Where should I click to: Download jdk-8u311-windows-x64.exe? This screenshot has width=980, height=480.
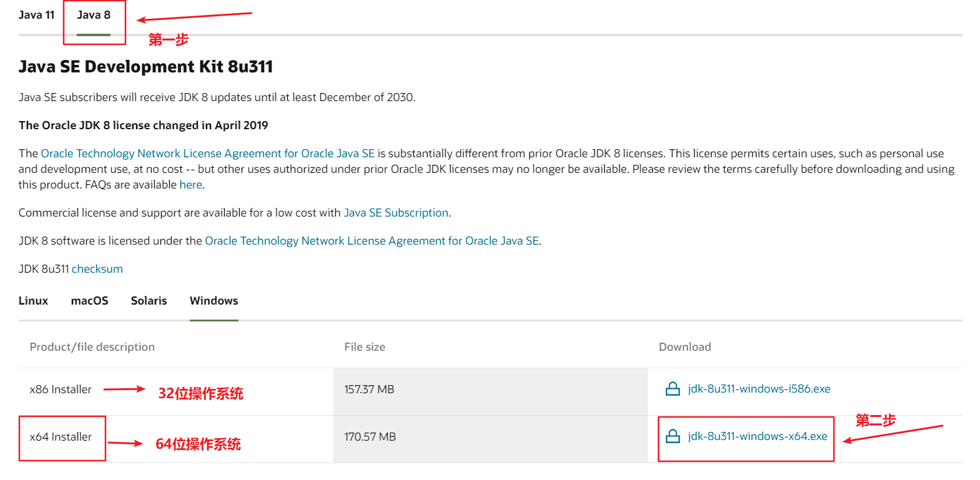click(757, 436)
